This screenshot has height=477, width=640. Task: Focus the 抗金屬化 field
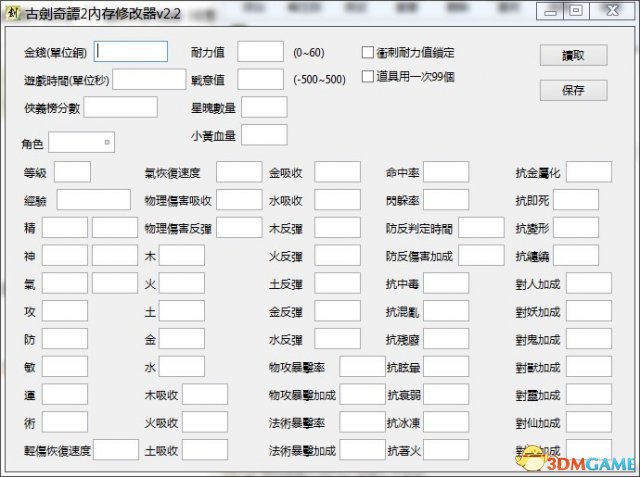tap(589, 172)
